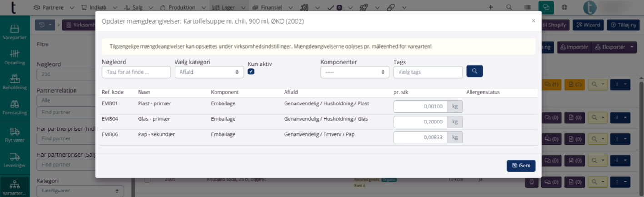Click the plus icon in top bar
The image size is (644, 197).
point(490,7)
